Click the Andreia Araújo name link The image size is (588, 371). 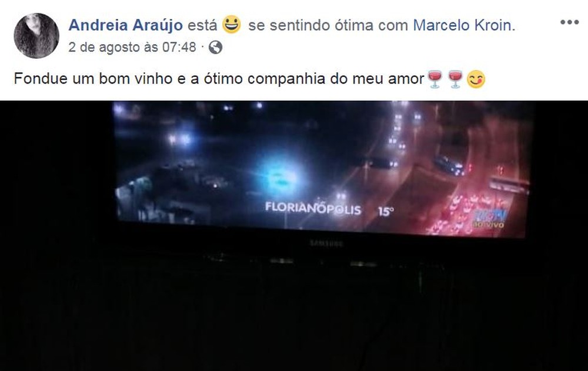[126, 25]
